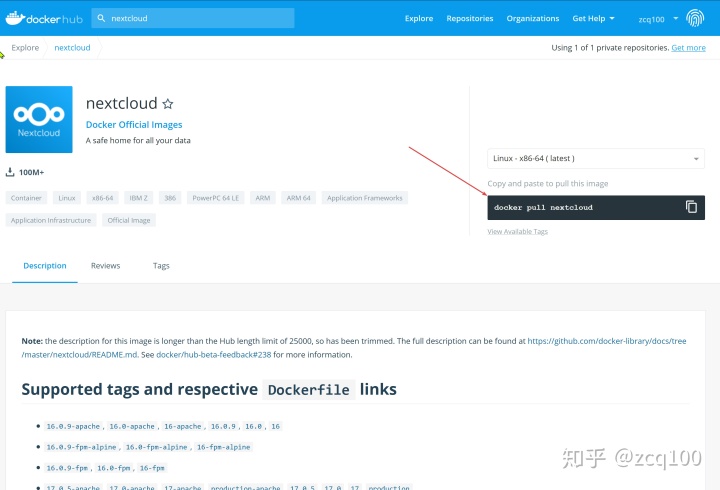
Task: Open docker/hub-beta-feedback#238 link
Action: coord(214,355)
